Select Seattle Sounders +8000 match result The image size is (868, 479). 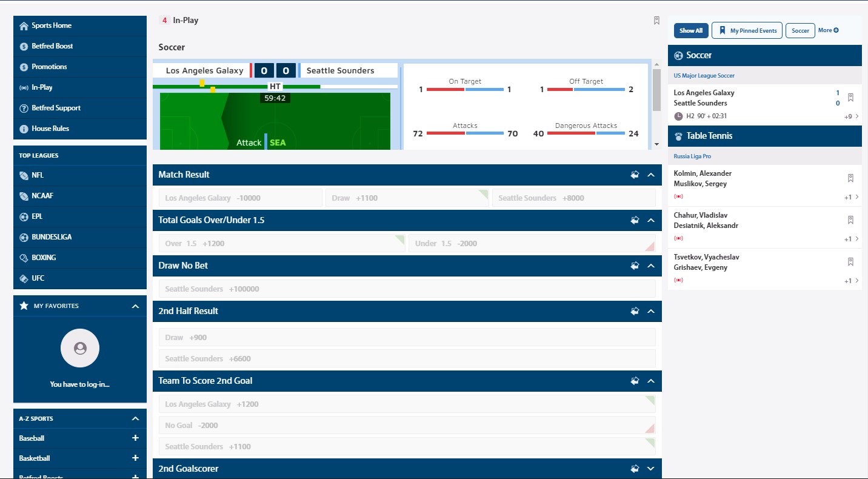pos(574,198)
